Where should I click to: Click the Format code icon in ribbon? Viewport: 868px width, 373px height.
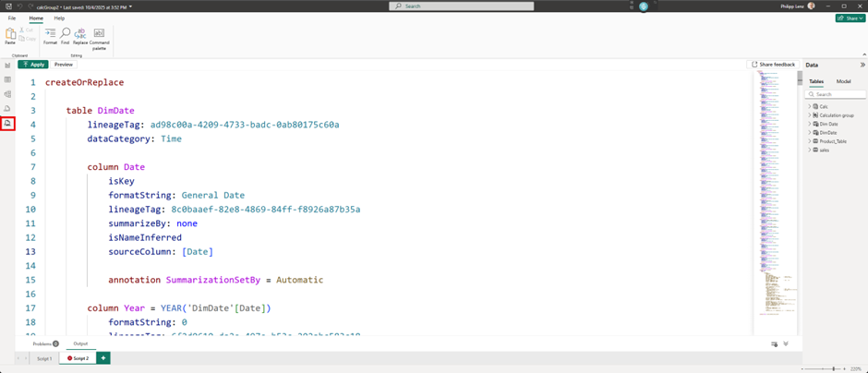[x=50, y=35]
